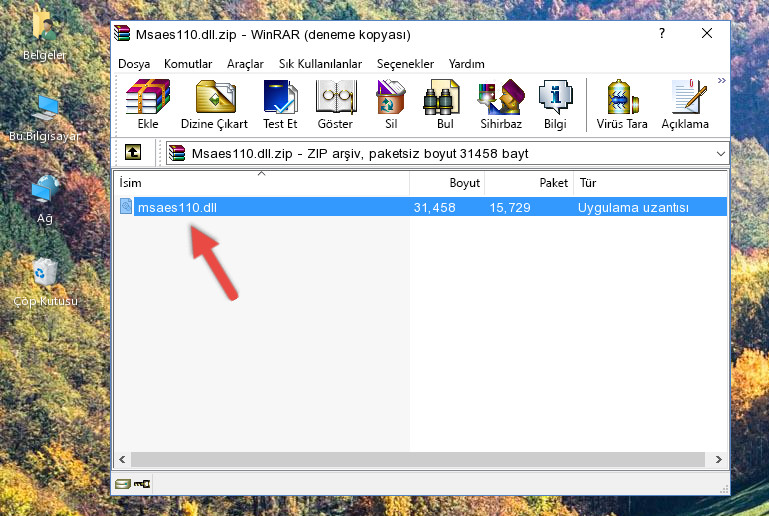The width and height of the screenshot is (769, 516).
Task: Click the Uygulama uzantısı type cell
Action: pyautogui.click(x=633, y=207)
